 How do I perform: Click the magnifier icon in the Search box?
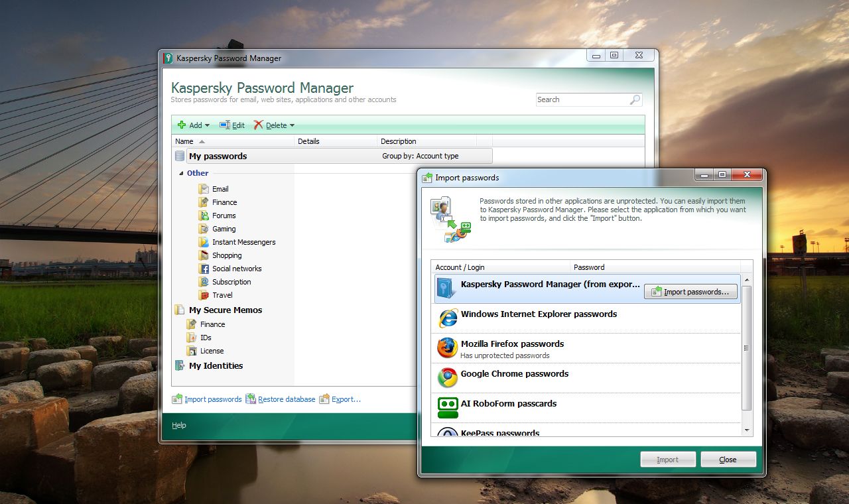click(635, 99)
